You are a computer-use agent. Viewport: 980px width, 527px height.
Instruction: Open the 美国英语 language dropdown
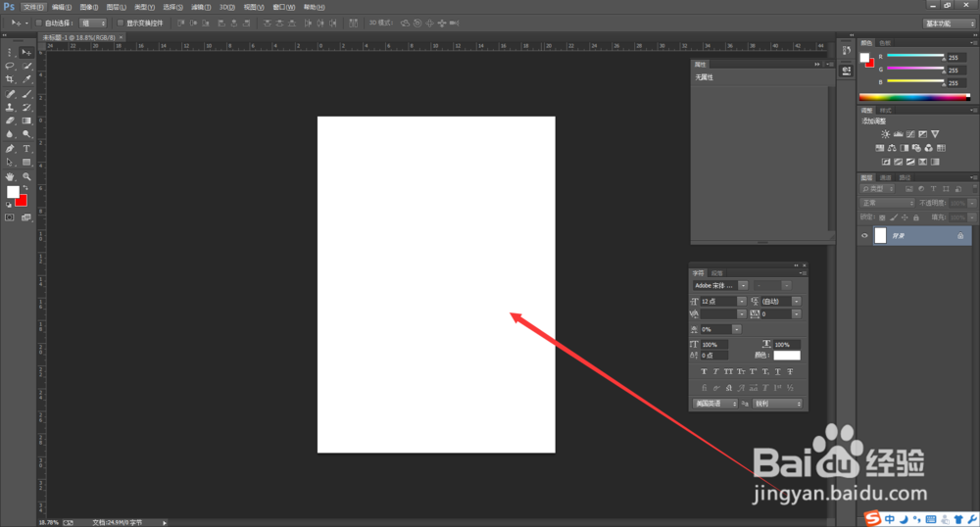point(715,404)
